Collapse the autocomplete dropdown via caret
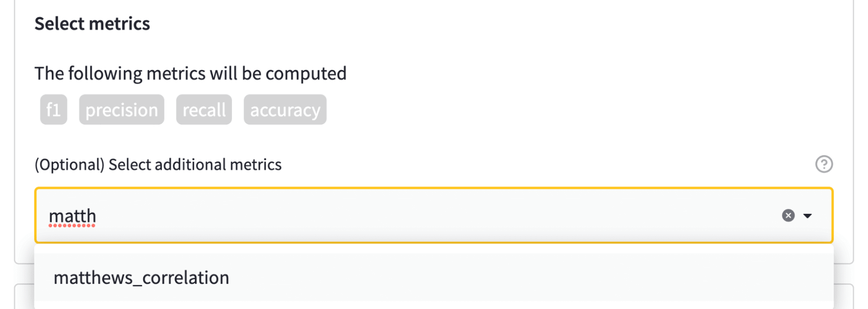Image resolution: width=868 pixels, height=309 pixels. pos(808,215)
